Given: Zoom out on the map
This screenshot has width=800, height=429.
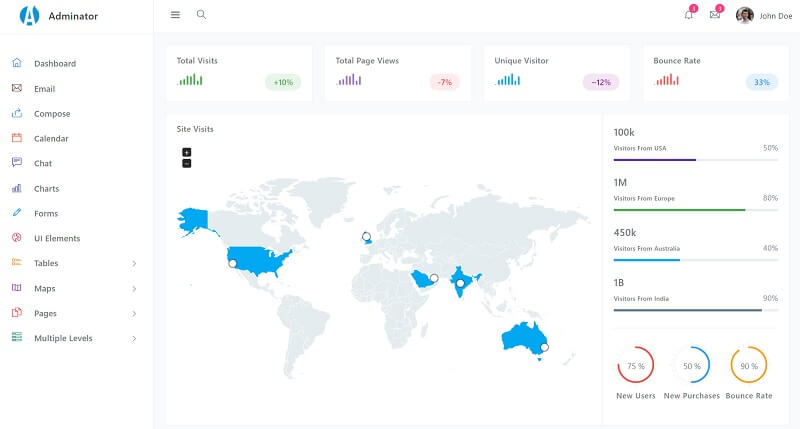Looking at the screenshot, I should 186,163.
